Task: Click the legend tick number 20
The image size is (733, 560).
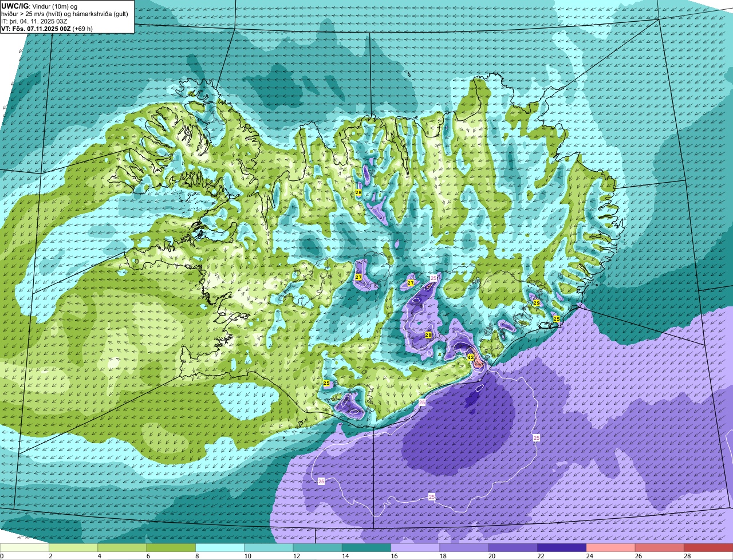Action: pos(492,556)
